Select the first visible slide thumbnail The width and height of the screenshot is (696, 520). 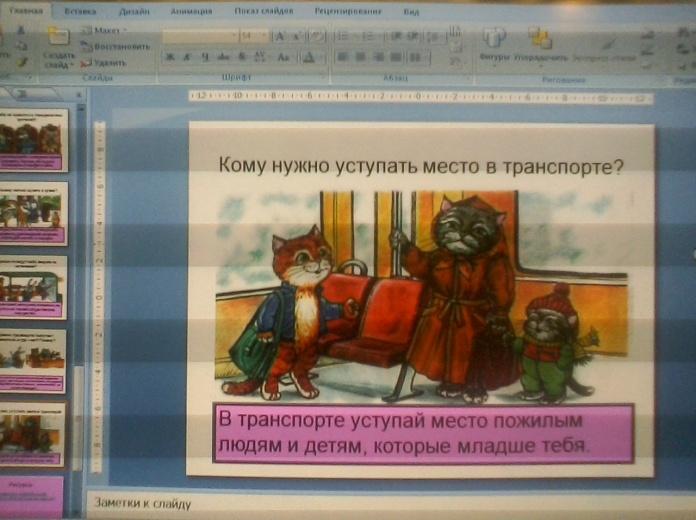(34, 140)
